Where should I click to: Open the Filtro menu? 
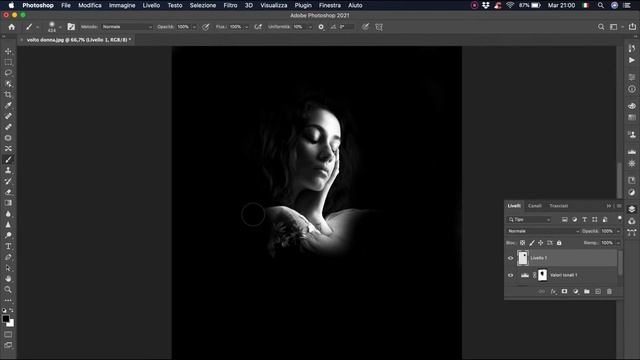[230, 5]
